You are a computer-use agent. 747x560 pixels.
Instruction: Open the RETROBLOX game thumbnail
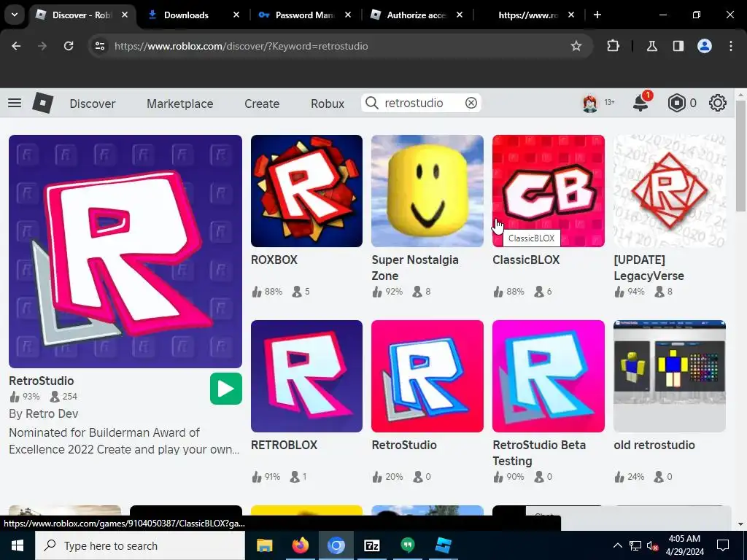click(306, 376)
